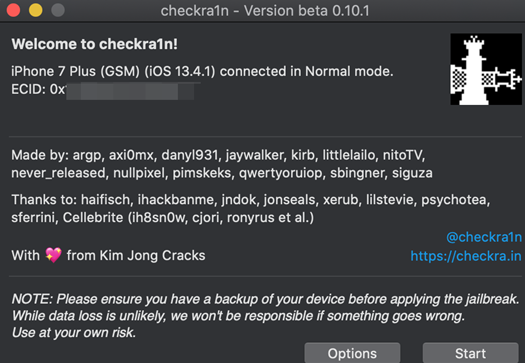Click the checkra1n Version beta title bar
The image size is (525, 363).
[265, 11]
